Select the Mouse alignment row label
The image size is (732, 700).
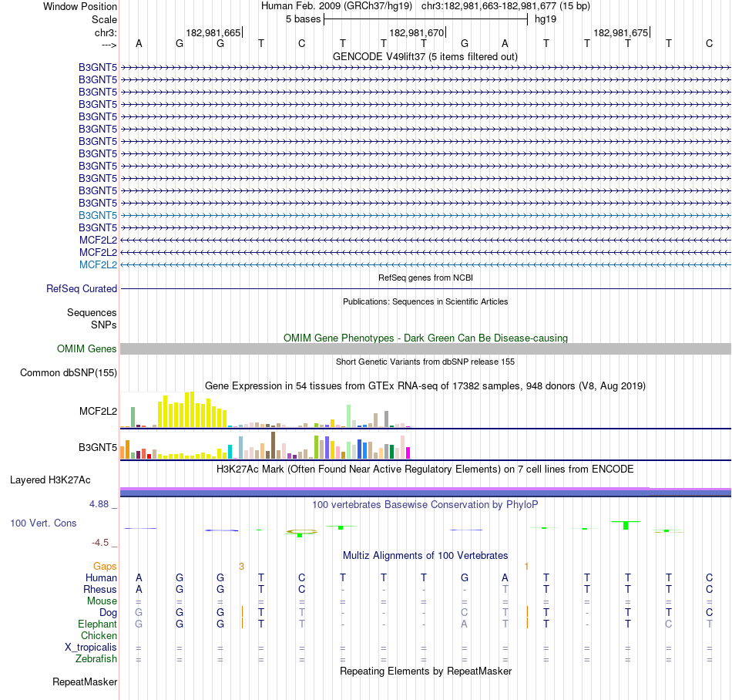pyautogui.click(x=102, y=601)
